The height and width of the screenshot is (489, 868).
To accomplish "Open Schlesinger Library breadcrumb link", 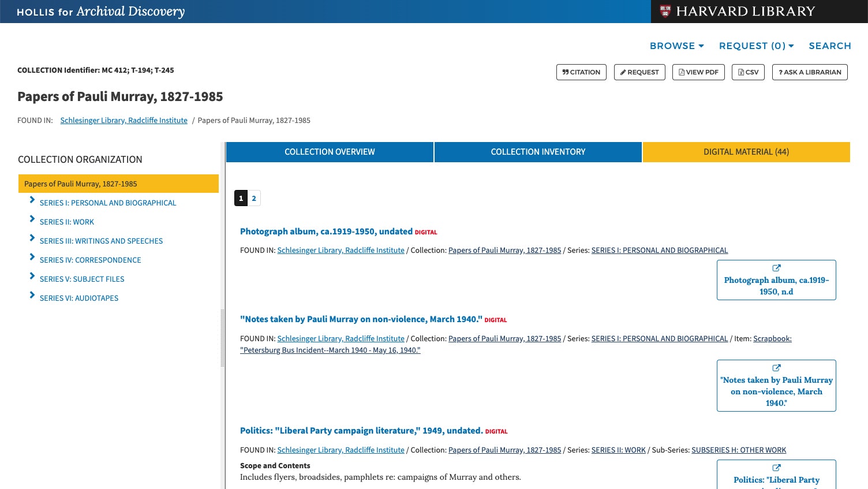I will click(x=124, y=120).
